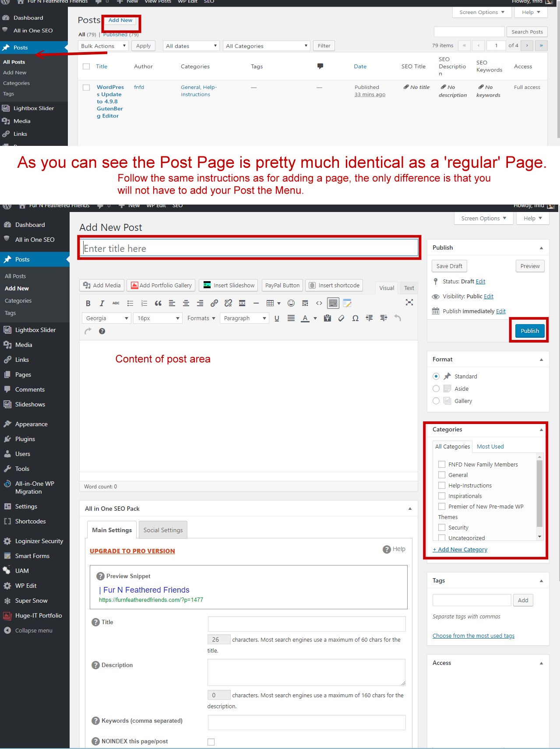The image size is (560, 749).
Task: Open Appearance in the sidebar menu
Action: [32, 424]
